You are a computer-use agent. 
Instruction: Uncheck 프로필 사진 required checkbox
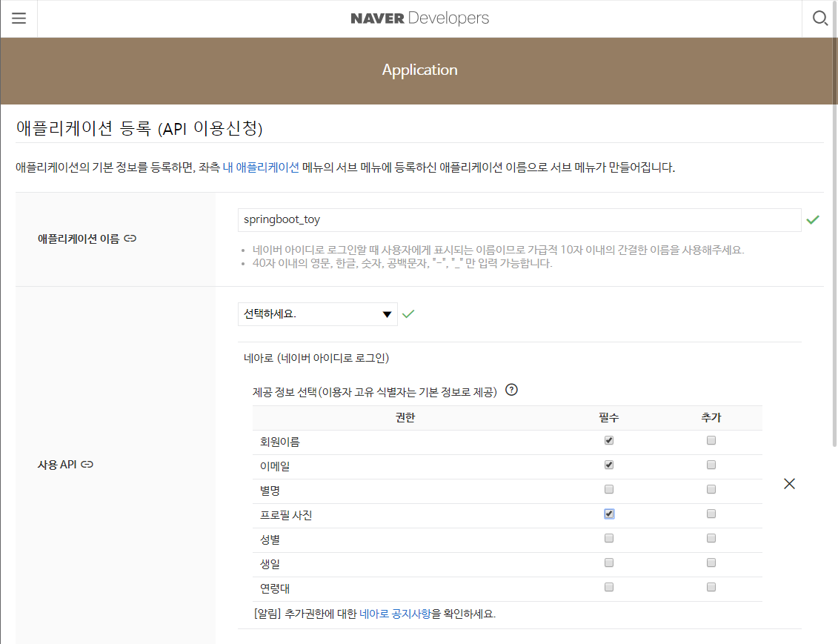click(609, 514)
